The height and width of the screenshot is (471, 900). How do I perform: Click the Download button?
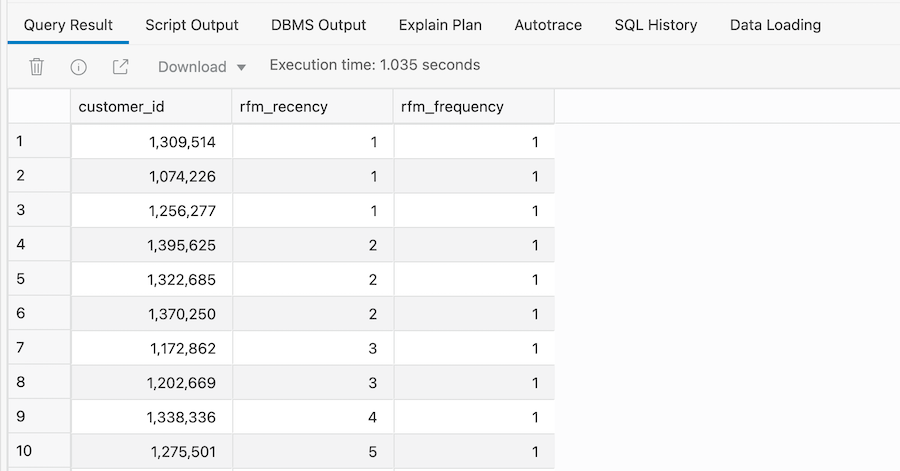pos(192,67)
